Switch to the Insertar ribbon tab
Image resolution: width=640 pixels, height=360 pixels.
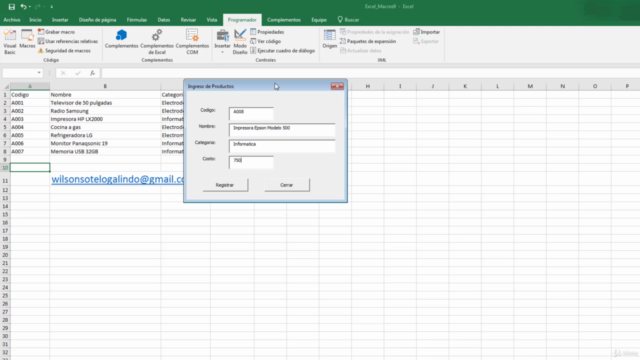[x=60, y=20]
